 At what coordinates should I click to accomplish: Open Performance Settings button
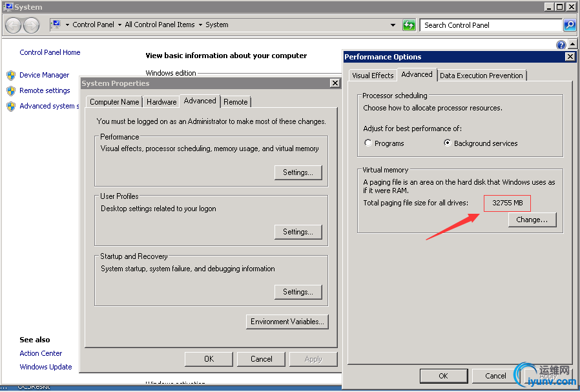298,172
